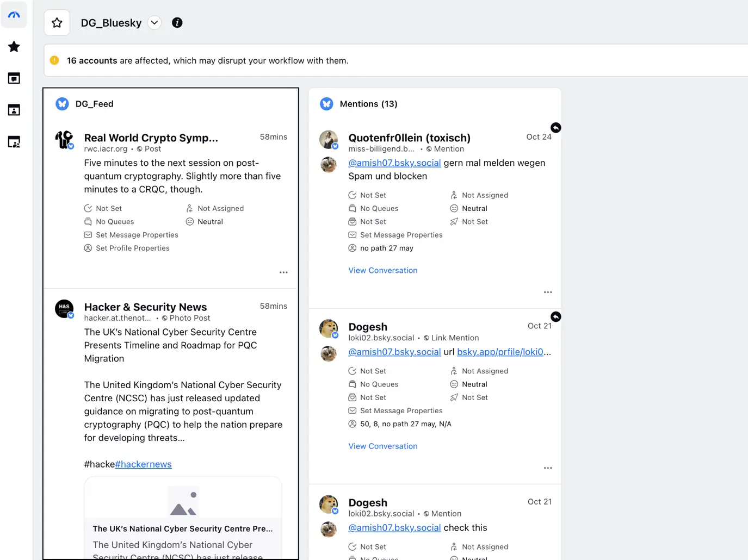Click the Neutral sentiment icon on Real World Crypto post
The image size is (748, 560).
pos(190,221)
